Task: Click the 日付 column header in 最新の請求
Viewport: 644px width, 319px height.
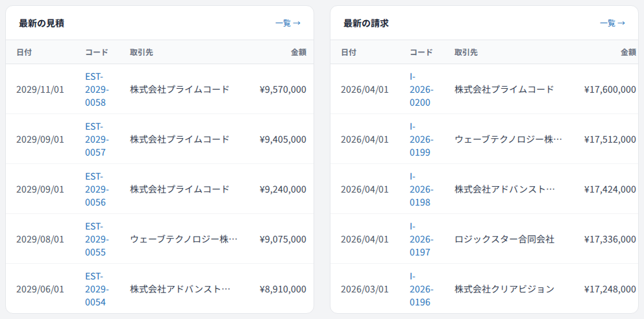Action: coord(348,53)
